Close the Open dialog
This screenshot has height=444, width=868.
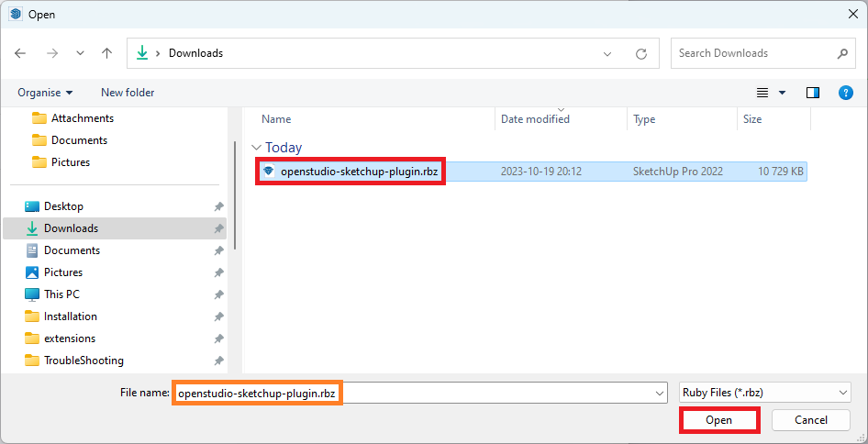pyautogui.click(x=853, y=14)
